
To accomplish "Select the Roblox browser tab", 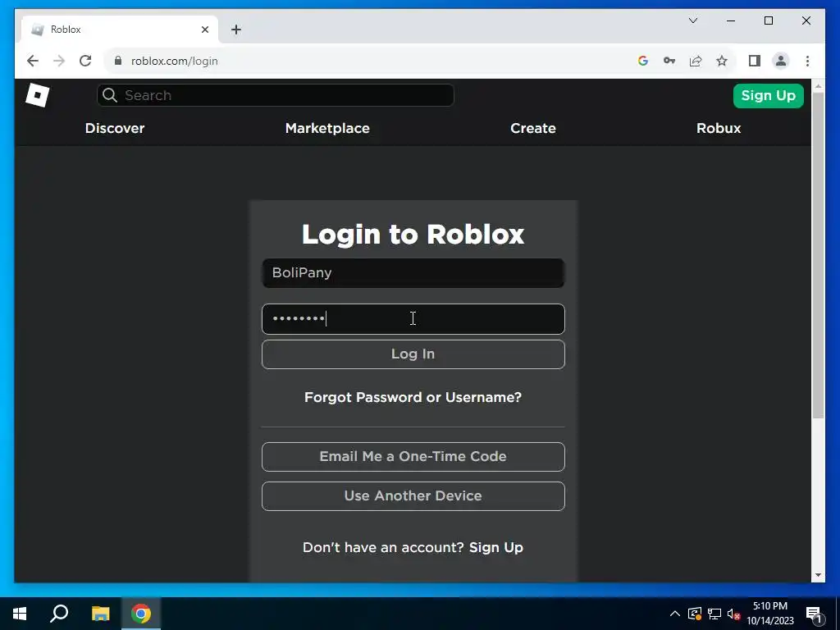I will pos(120,30).
